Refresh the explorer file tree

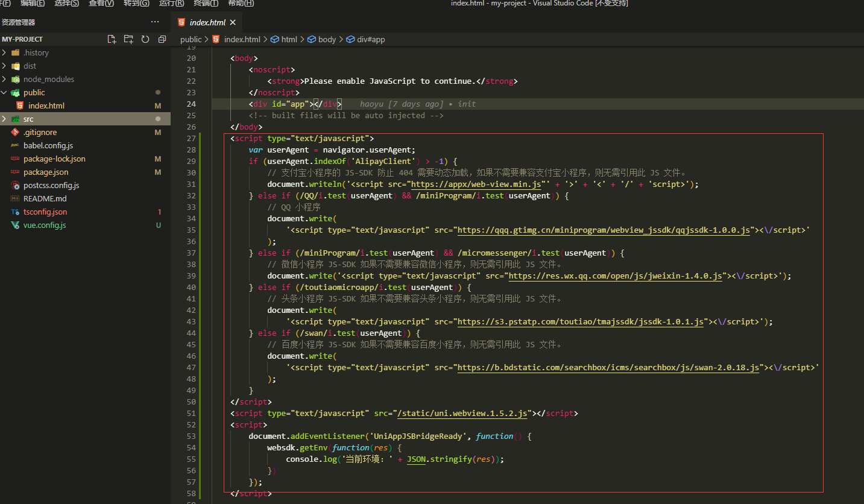(x=145, y=39)
